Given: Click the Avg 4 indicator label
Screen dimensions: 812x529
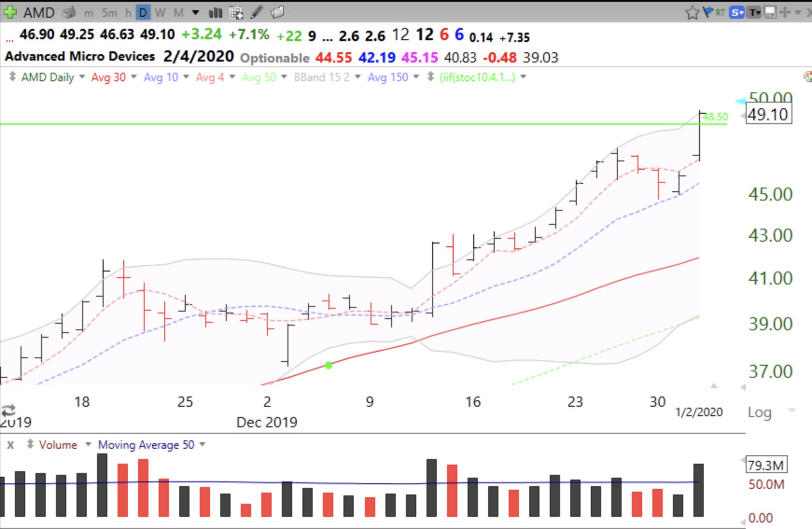Looking at the screenshot, I should (210, 77).
